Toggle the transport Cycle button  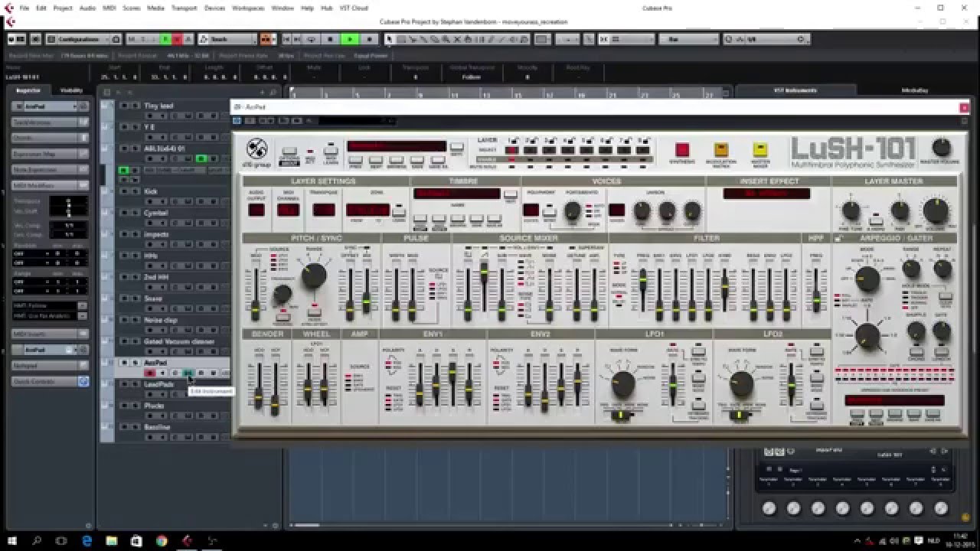[x=312, y=39]
